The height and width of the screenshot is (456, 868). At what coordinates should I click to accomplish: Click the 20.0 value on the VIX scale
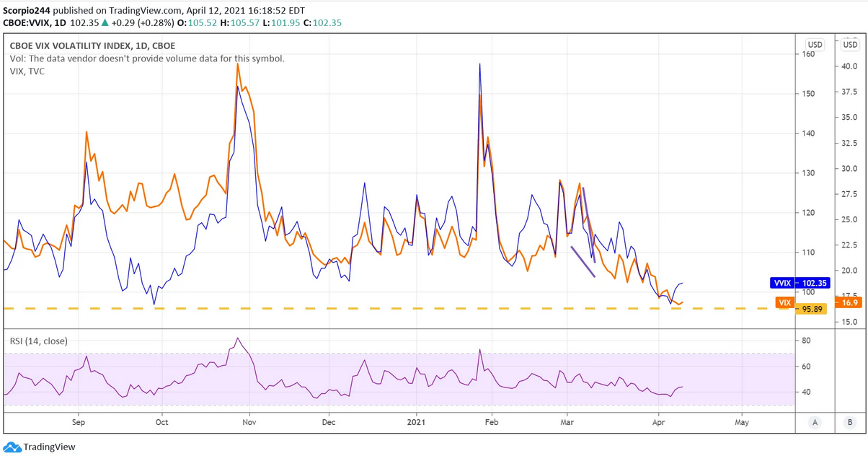849,271
